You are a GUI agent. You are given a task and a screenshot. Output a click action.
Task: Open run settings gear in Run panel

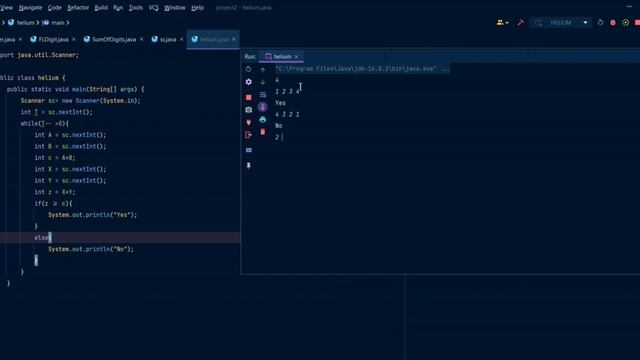coord(248,82)
